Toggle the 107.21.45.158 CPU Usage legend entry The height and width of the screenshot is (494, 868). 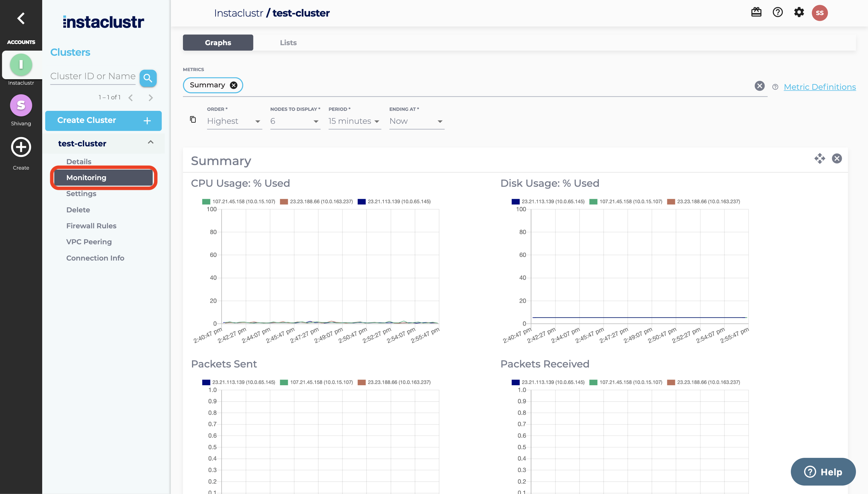click(239, 202)
